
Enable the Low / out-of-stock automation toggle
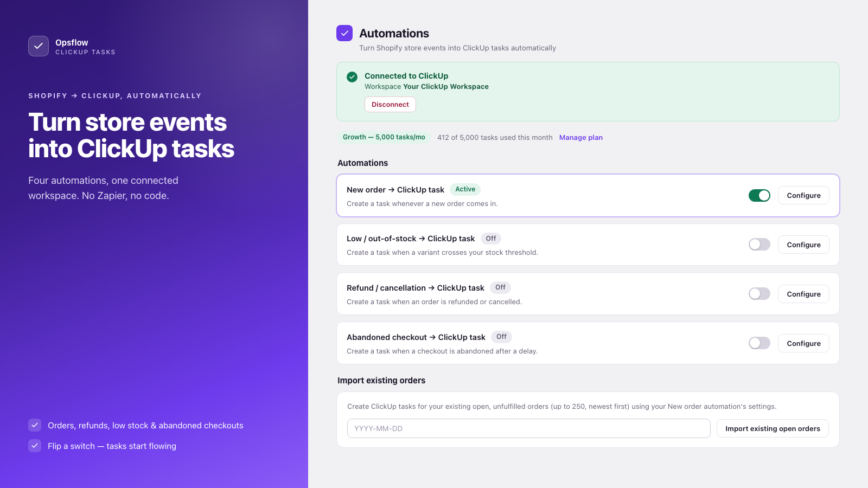click(x=759, y=245)
